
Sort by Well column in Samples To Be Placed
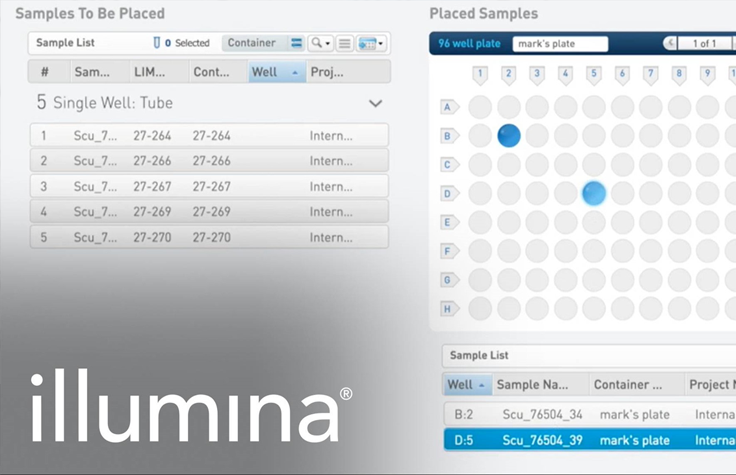coord(275,72)
